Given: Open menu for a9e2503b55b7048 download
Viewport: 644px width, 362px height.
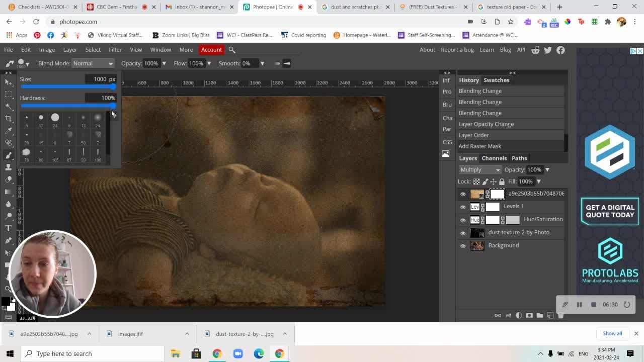Looking at the screenshot, I should 89,333.
